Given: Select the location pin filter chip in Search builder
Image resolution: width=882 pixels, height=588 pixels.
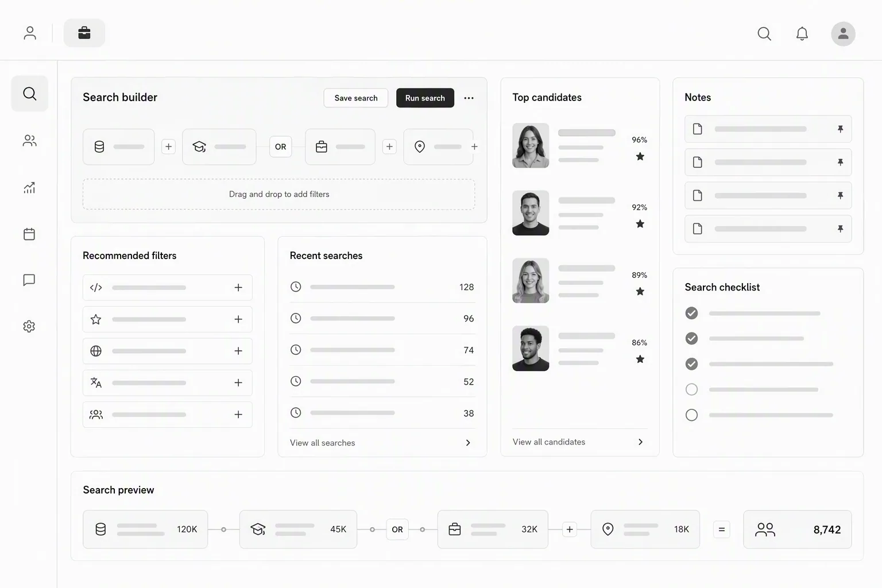Looking at the screenshot, I should [x=438, y=147].
